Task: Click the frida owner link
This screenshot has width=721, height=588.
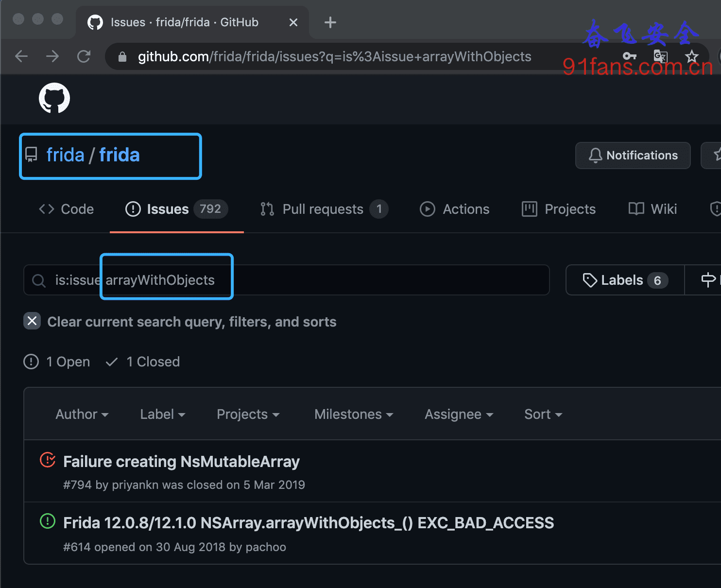Action: click(x=65, y=155)
